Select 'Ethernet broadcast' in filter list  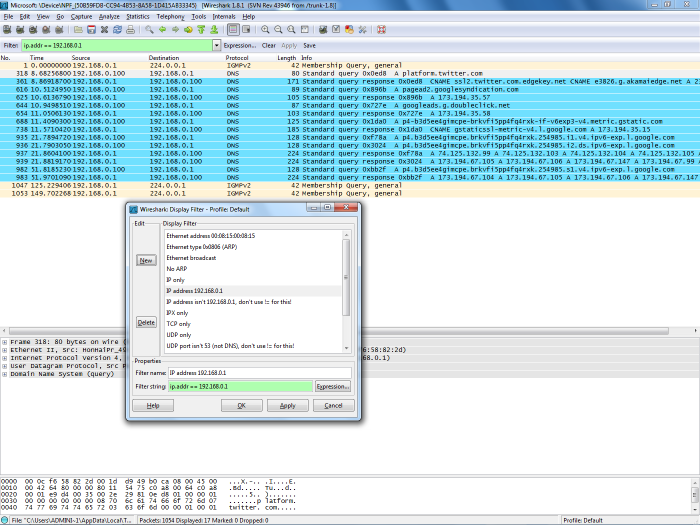click(x=252, y=258)
